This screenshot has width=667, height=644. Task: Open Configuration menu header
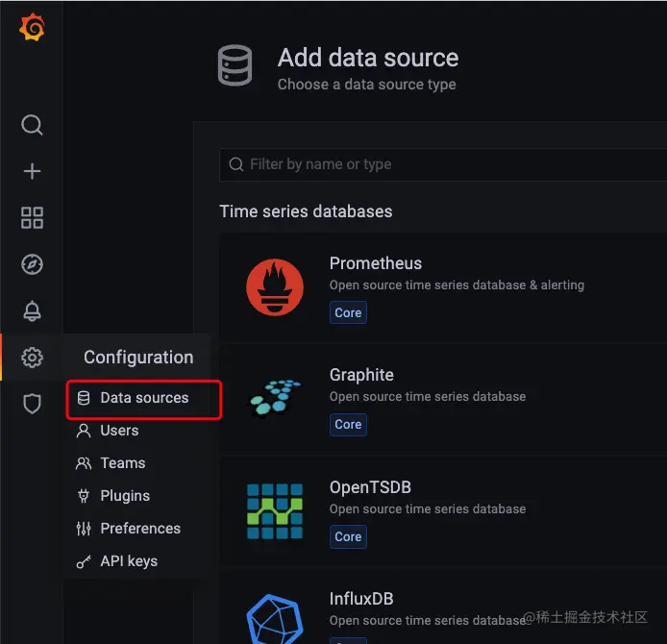coord(138,358)
